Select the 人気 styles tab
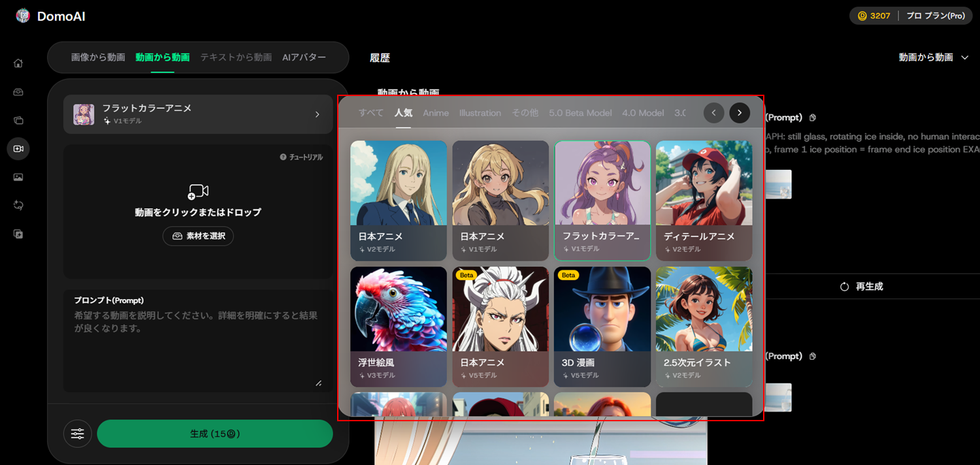 [403, 113]
